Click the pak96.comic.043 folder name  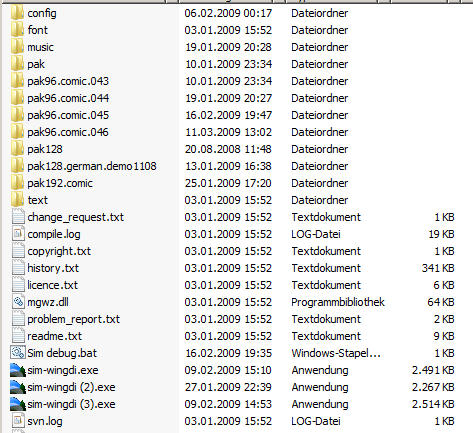(x=68, y=81)
